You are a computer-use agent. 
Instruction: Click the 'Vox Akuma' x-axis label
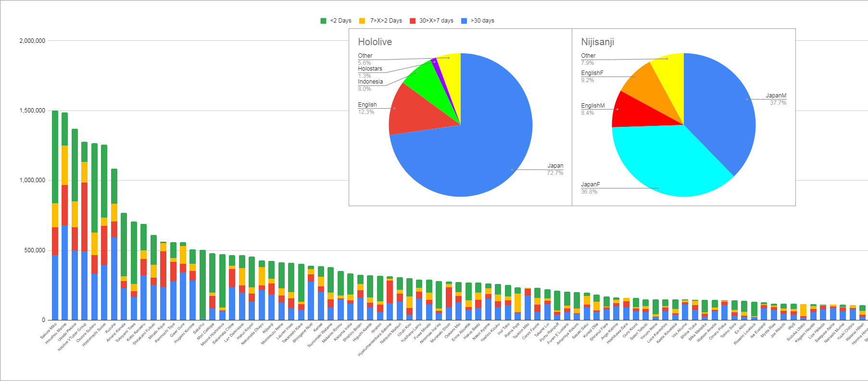pyautogui.click(x=679, y=330)
